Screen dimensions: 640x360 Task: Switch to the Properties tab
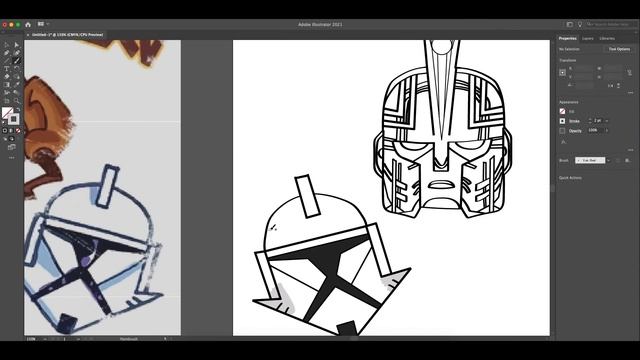[x=567, y=38]
